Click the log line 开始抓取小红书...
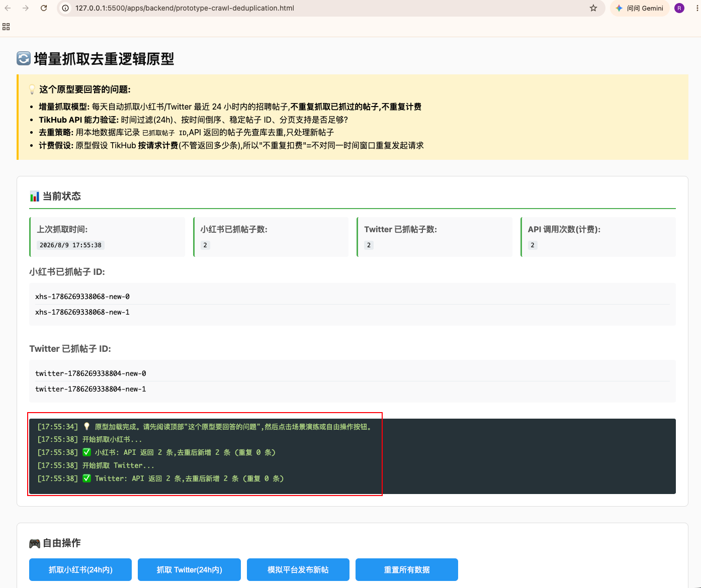Viewport: 701px width, 588px height. tap(90, 439)
